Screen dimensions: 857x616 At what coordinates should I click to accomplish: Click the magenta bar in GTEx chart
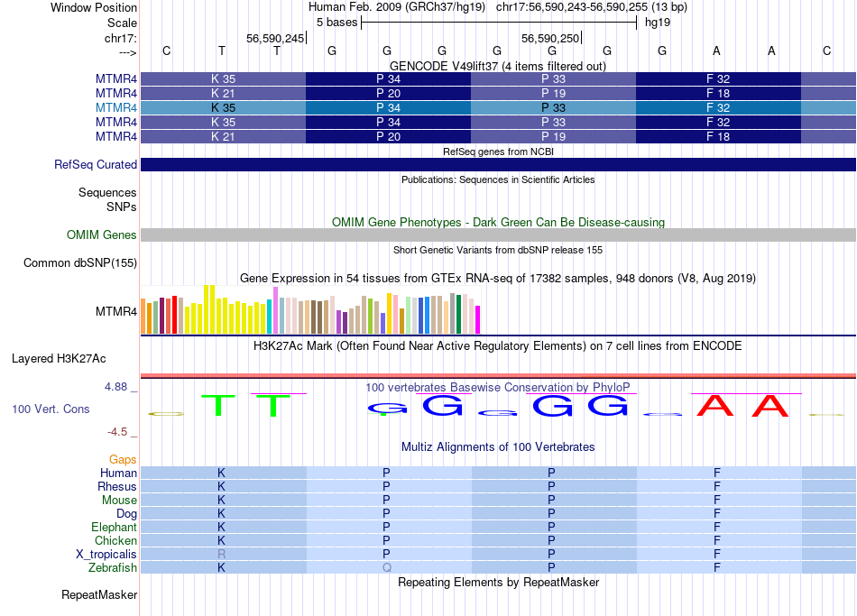pyautogui.click(x=478, y=320)
